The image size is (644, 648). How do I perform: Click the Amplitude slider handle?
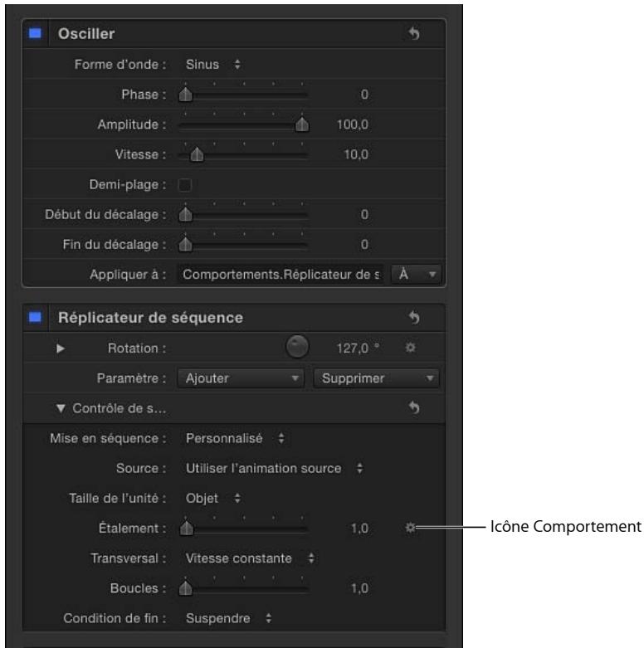pos(302,124)
